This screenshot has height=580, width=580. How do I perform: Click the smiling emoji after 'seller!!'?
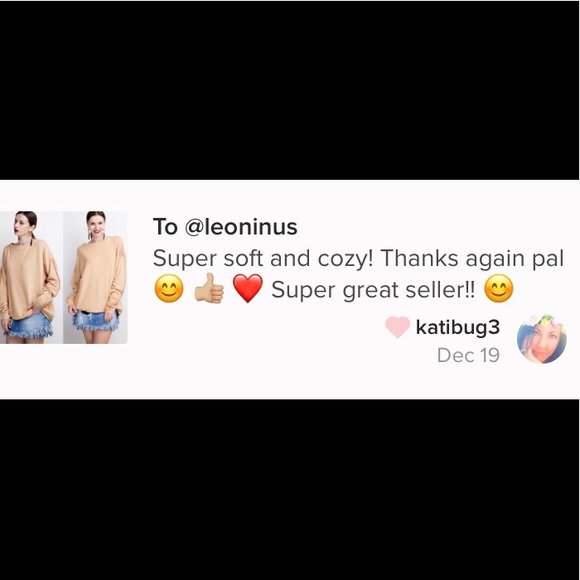[499, 289]
